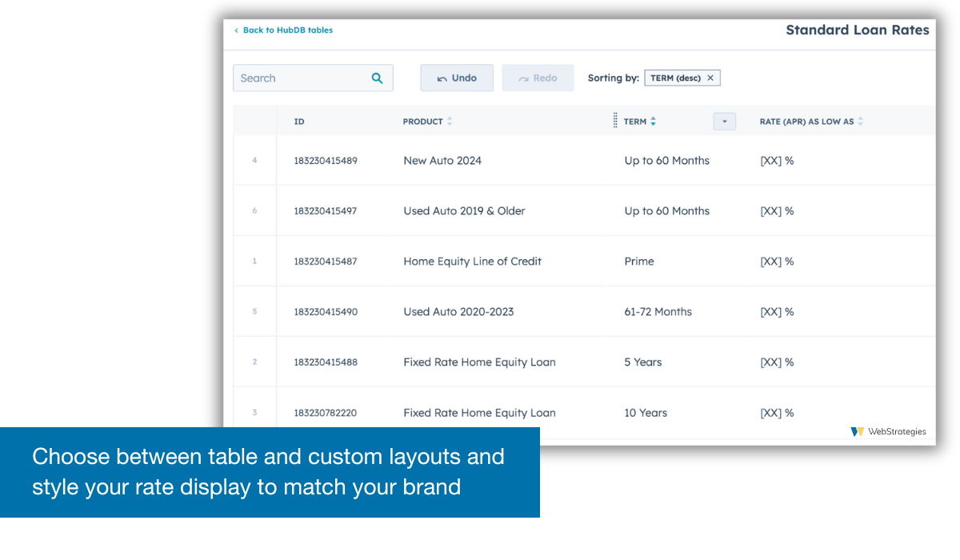Click the Undo button

[x=457, y=78]
